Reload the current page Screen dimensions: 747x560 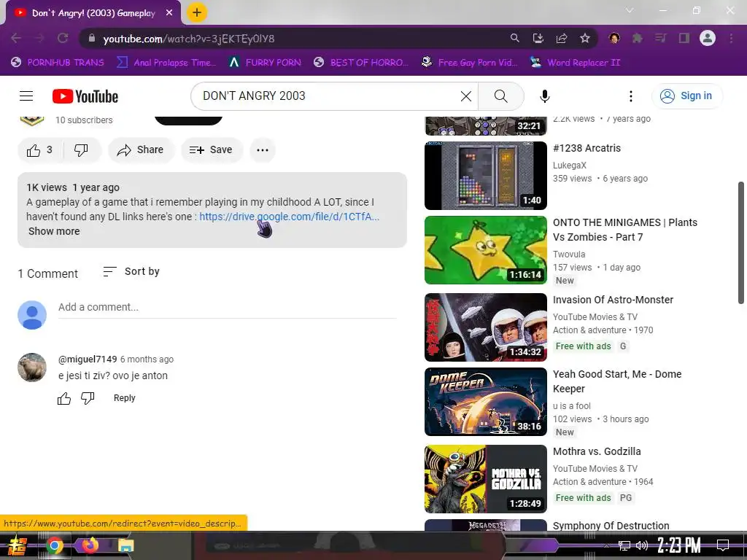coord(63,38)
